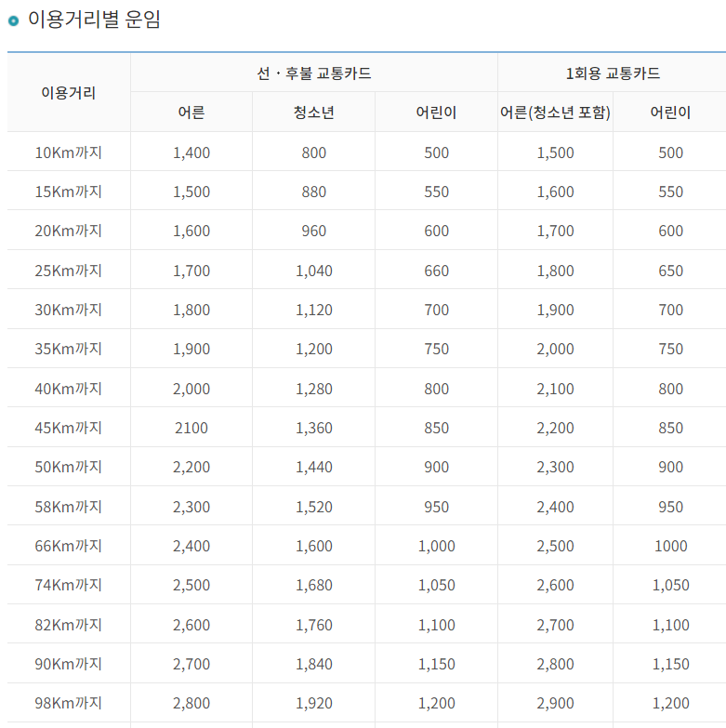Click the youth fare '880' cell
Image resolution: width=726 pixels, height=728 pixels.
coord(314,192)
